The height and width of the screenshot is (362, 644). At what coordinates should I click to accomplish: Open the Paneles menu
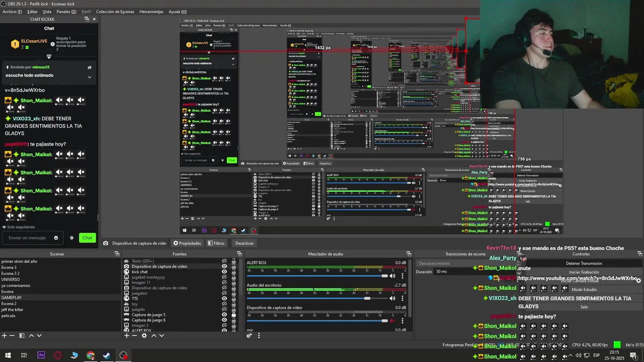pyautogui.click(x=66, y=12)
